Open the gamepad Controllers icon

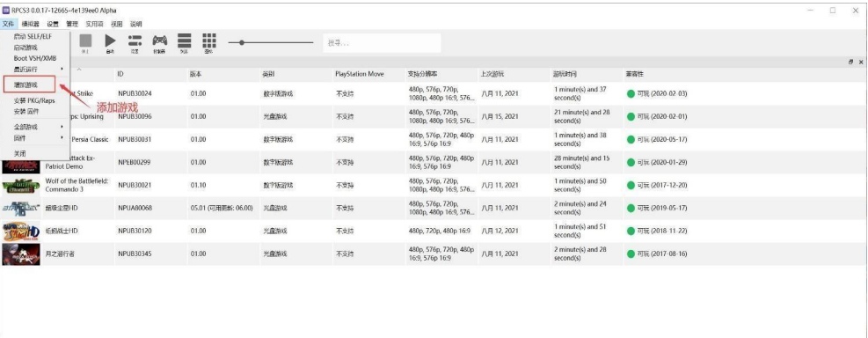(x=159, y=41)
